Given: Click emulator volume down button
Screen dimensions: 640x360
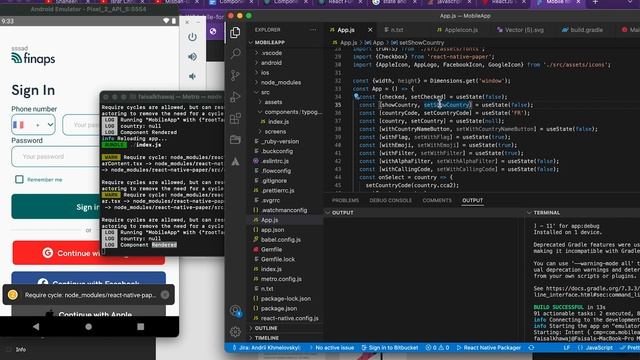Looking at the screenshot, I should coord(192,76).
